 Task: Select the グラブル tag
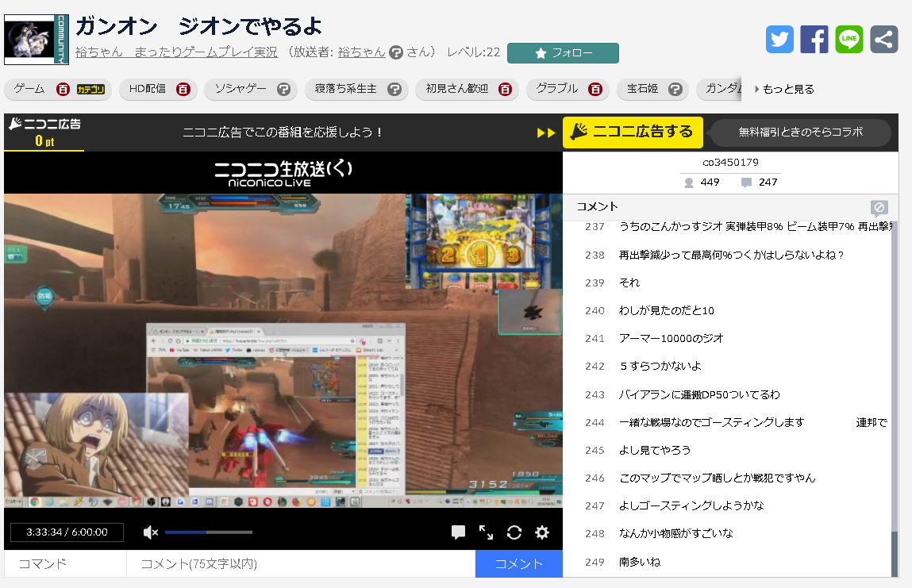coord(556,88)
